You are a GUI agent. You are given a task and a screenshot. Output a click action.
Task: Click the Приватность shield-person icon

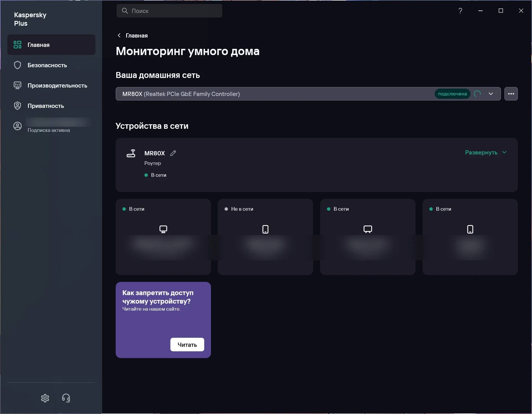(17, 106)
